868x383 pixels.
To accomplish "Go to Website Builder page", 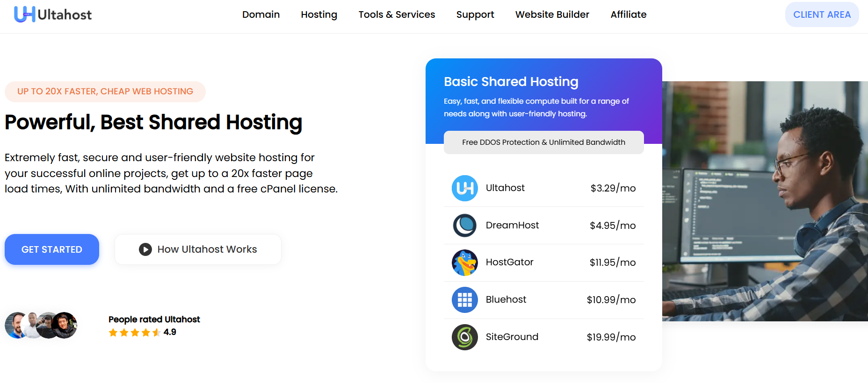I will 552,14.
